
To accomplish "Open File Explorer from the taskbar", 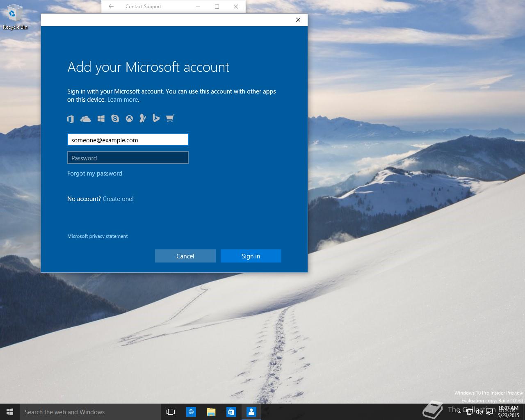I will click(x=211, y=412).
